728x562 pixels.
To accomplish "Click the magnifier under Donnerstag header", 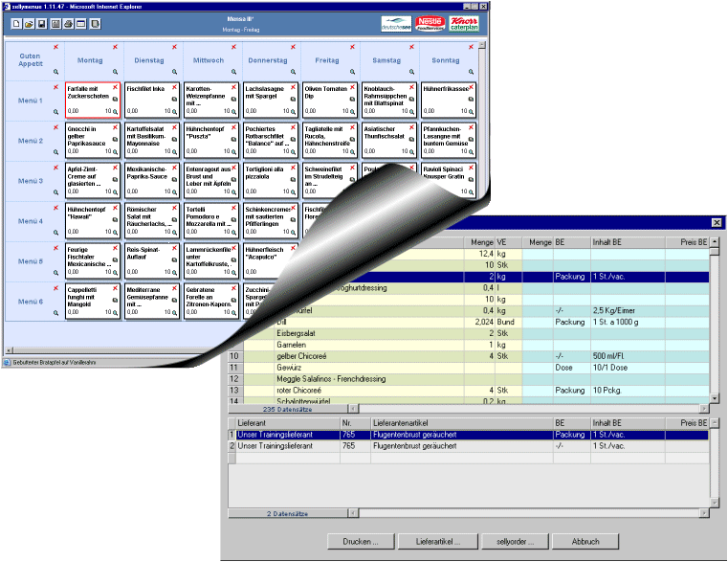I will coord(293,72).
